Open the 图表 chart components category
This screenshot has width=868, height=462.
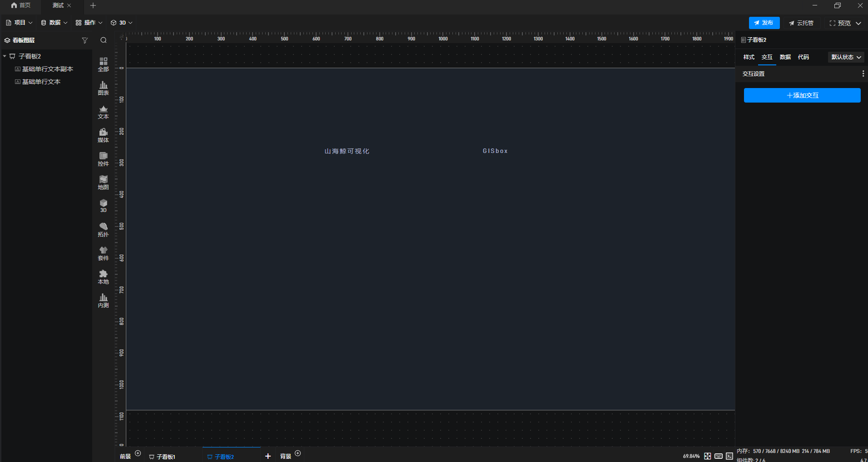point(103,88)
